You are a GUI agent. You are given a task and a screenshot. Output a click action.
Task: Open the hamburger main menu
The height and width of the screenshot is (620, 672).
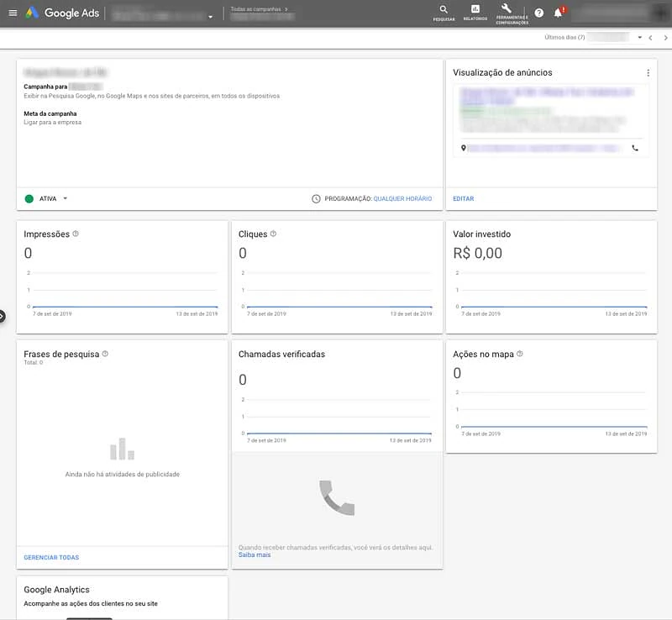(13, 13)
